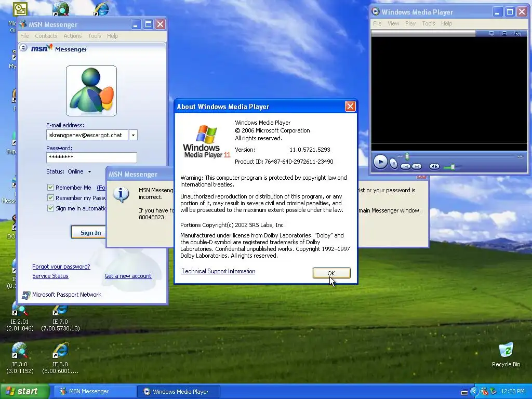
Task: Click Stop button in Windows Media Player
Action: pos(393,164)
